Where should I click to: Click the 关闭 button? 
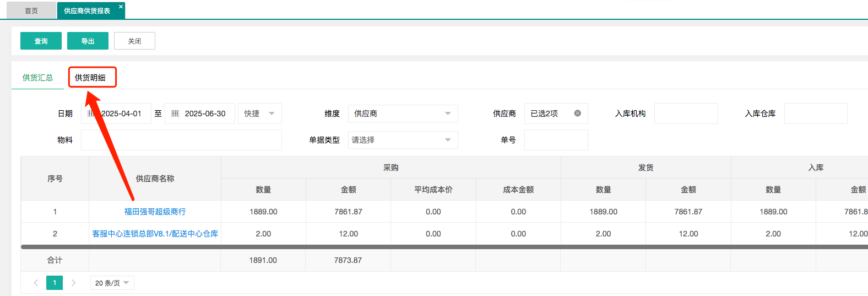134,41
